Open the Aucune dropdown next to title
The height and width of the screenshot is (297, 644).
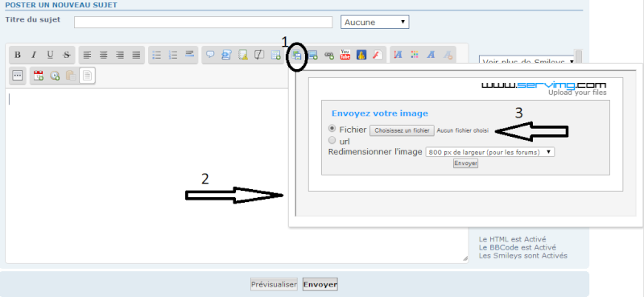pos(374,23)
